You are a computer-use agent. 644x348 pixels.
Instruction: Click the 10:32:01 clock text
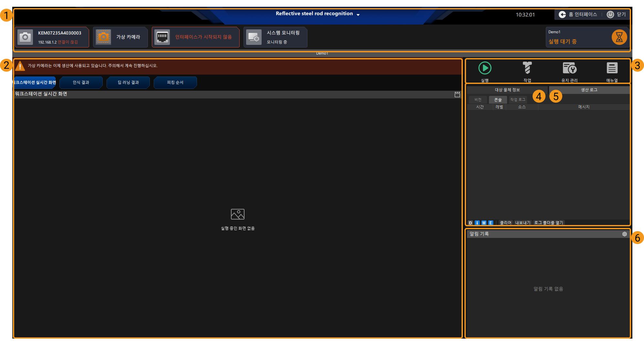pos(525,15)
